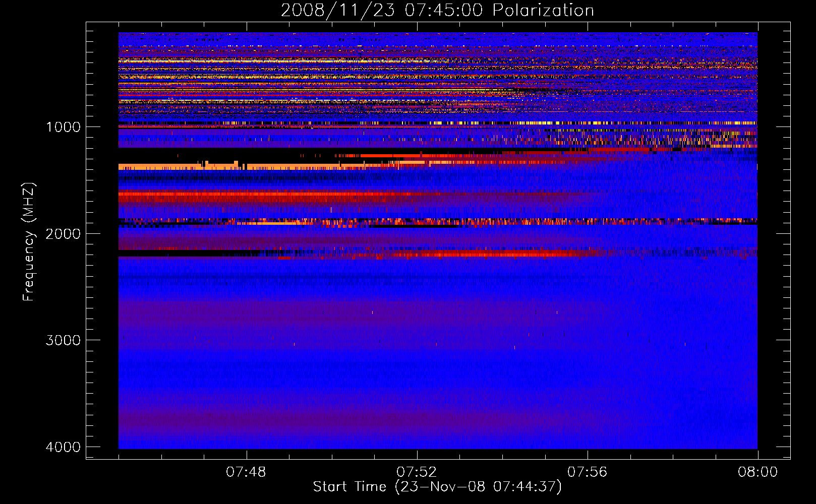Select the 1000 frequency tick label

click(x=64, y=127)
